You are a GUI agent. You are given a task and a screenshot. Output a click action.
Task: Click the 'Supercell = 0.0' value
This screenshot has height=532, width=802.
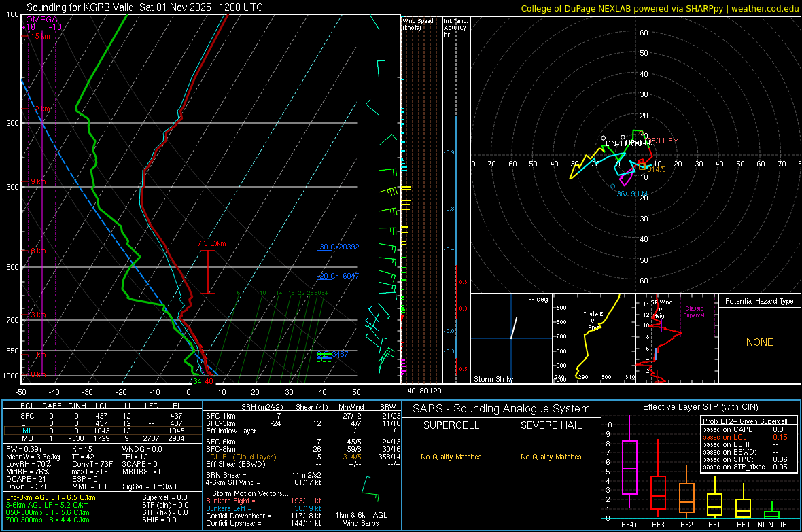tap(164, 497)
